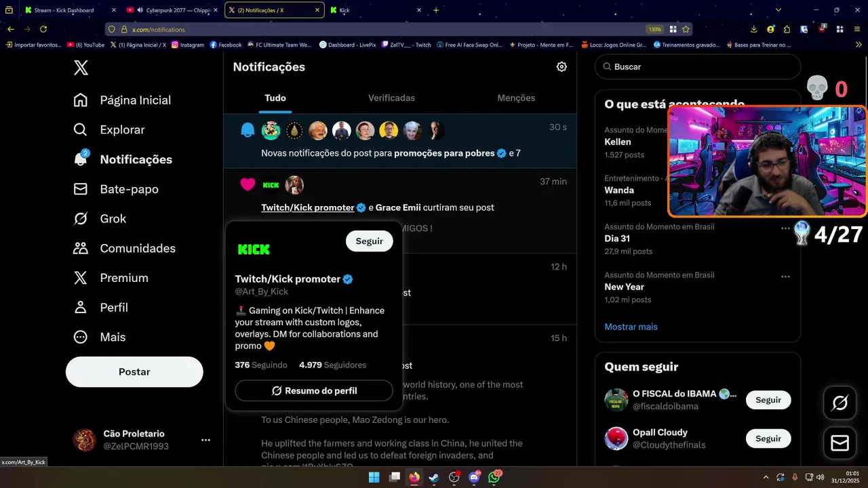Open Steam from the taskbar
This screenshot has width=868, height=488.
tap(434, 477)
